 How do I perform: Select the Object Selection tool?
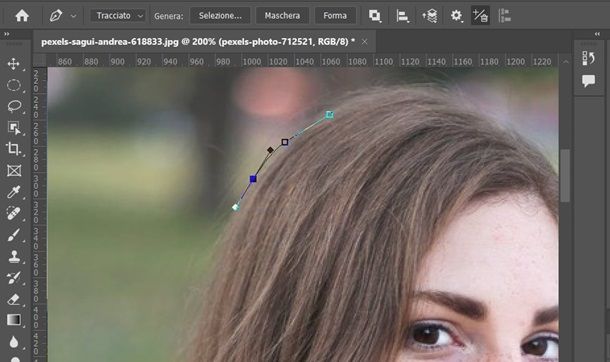[x=14, y=128]
